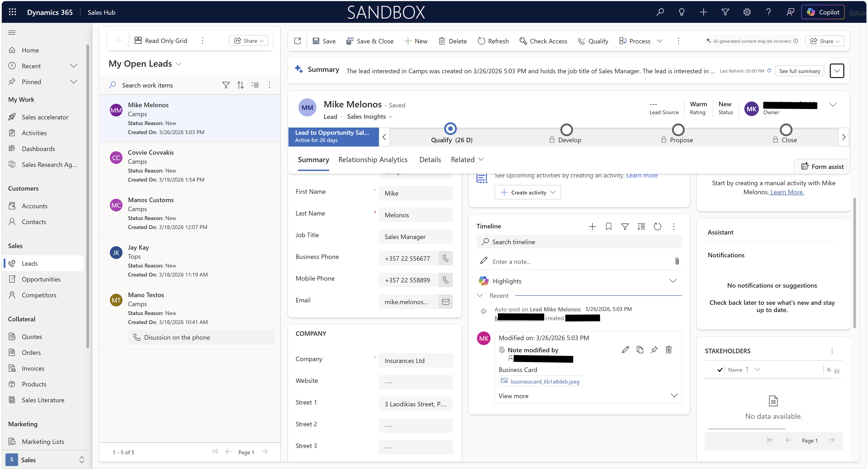Toggle the stakeholders select-all checkmark
Screen dimensions: 868x469
click(x=720, y=370)
